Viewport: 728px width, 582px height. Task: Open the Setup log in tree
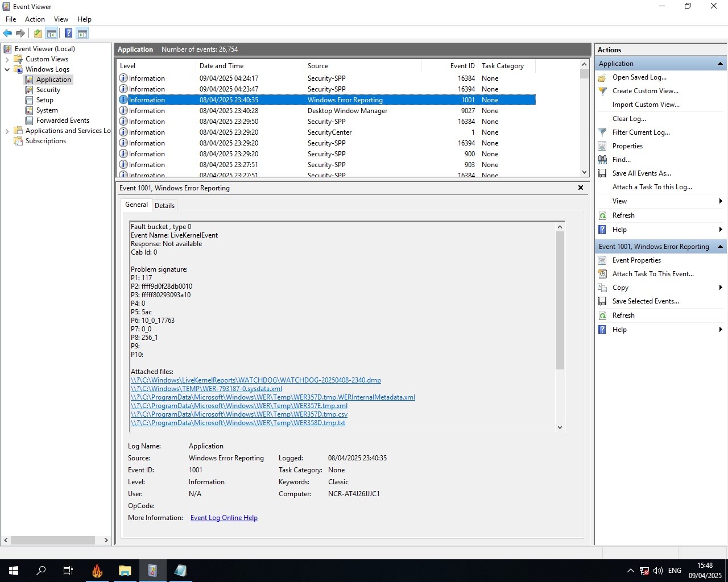[45, 100]
